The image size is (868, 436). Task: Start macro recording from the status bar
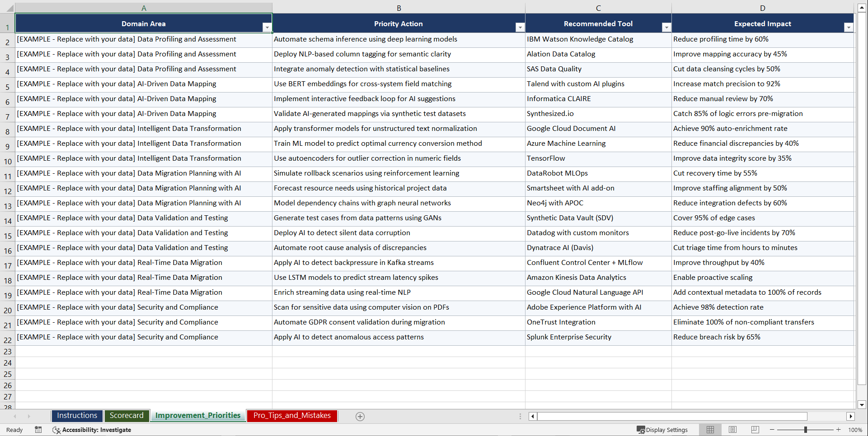(38, 430)
